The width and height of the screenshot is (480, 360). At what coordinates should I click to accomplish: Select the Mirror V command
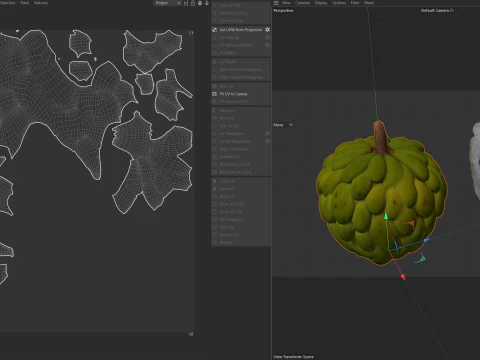point(227,118)
